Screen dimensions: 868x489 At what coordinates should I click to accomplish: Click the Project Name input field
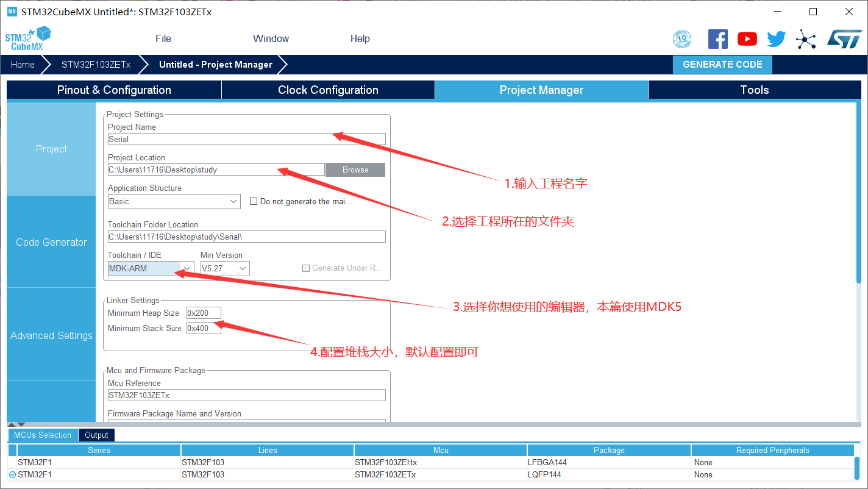point(247,139)
